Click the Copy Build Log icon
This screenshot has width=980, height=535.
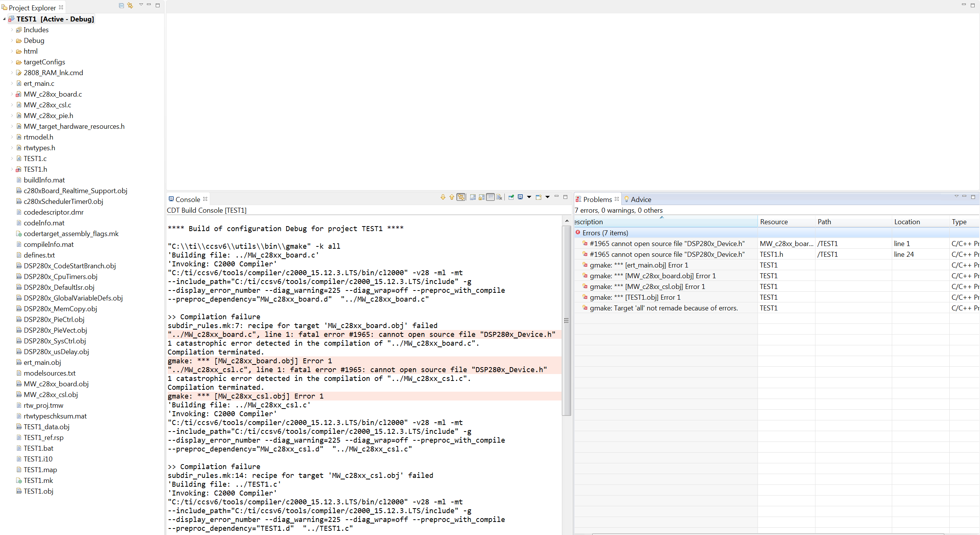click(x=473, y=197)
